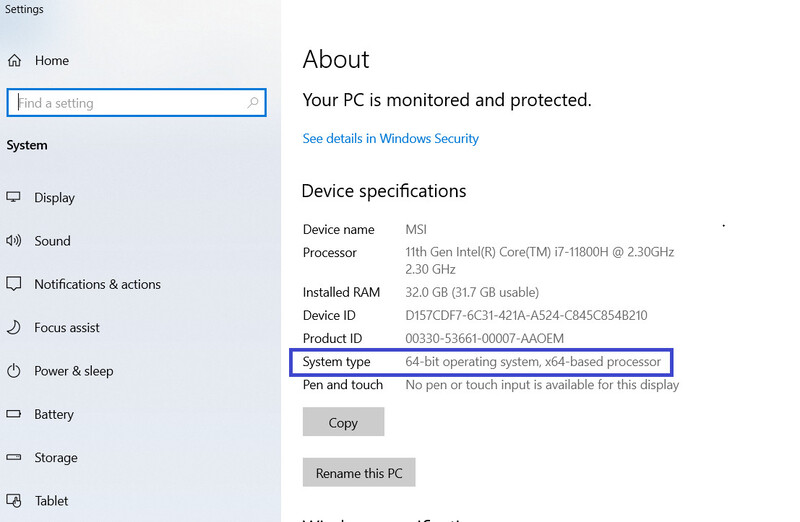Select the highlighted System type row
This screenshot has height=522, width=800.
pyautogui.click(x=481, y=362)
